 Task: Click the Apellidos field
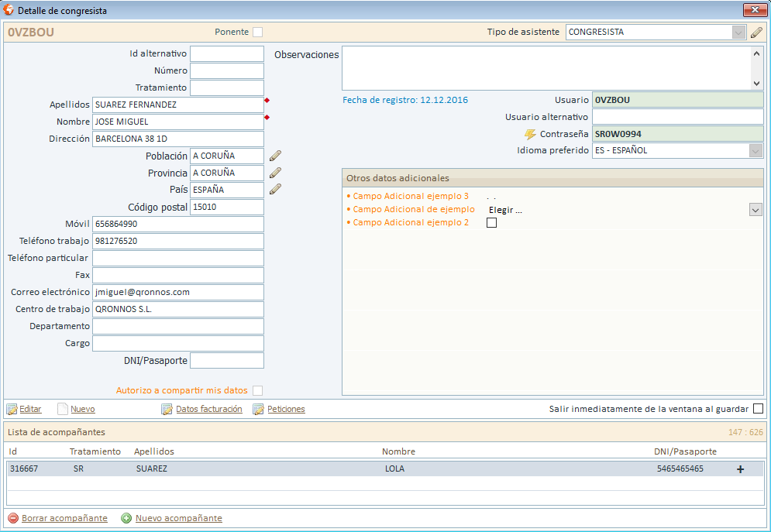click(178, 105)
